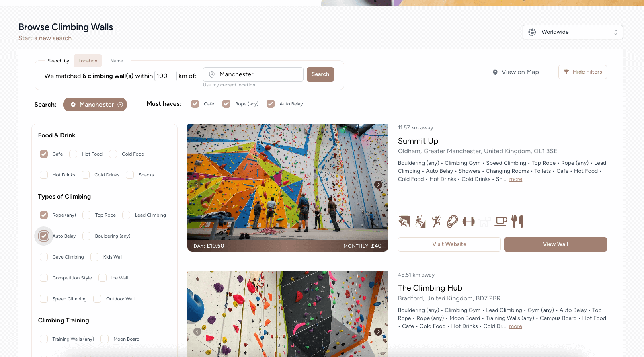Switch search mode to Location tab
The width and height of the screenshot is (644, 357).
(x=88, y=61)
